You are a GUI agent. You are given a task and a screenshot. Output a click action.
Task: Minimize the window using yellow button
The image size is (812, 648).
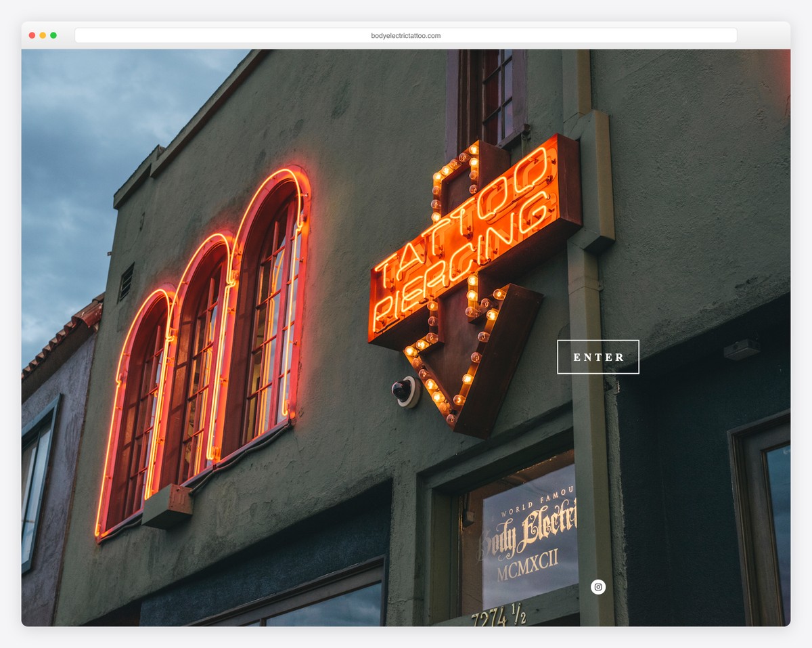click(x=42, y=35)
